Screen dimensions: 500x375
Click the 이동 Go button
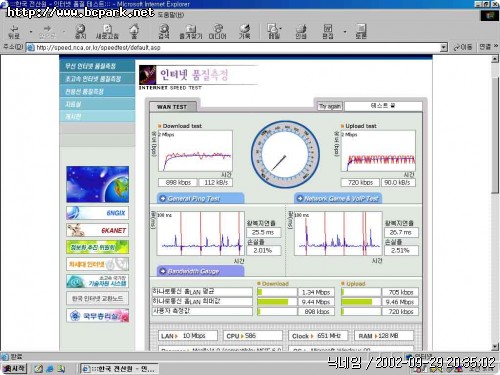pyautogui.click(x=463, y=48)
